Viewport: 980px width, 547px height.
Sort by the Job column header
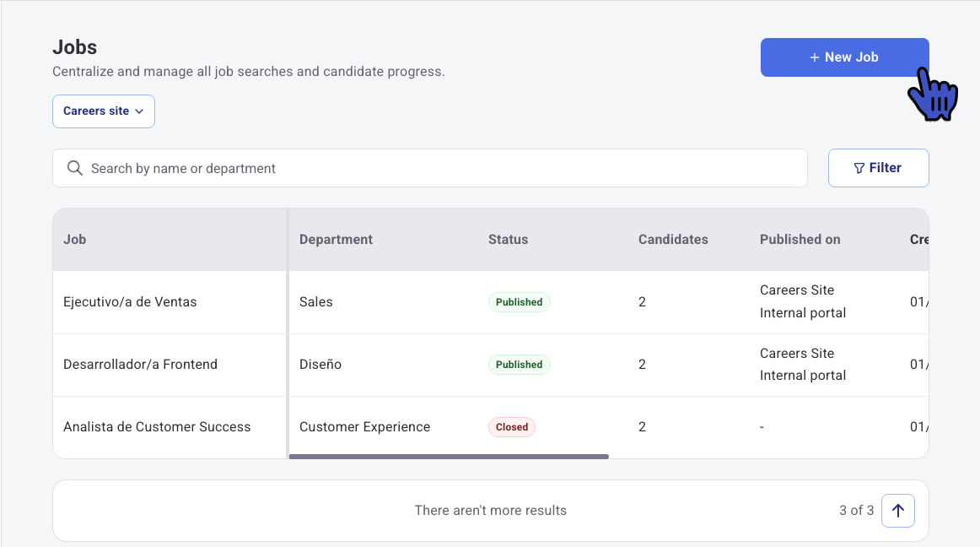75,240
